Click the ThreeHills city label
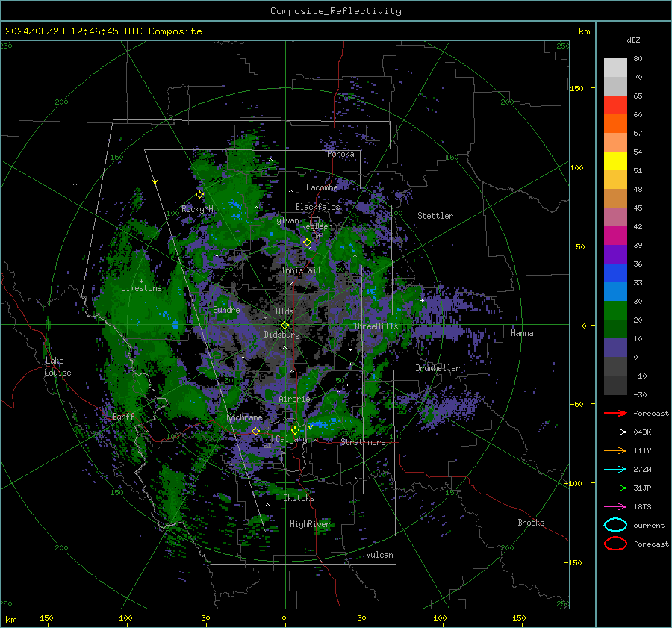This screenshot has width=672, height=628. (376, 326)
